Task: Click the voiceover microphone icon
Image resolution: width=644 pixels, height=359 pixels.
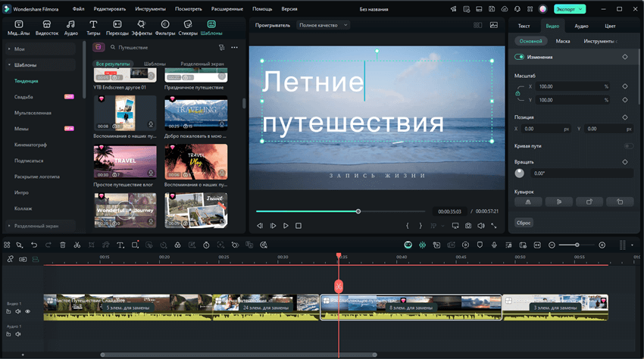Action: [x=494, y=245]
